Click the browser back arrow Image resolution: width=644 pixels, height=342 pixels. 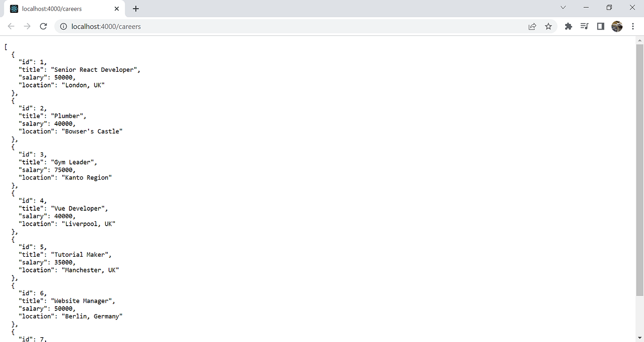click(x=11, y=26)
